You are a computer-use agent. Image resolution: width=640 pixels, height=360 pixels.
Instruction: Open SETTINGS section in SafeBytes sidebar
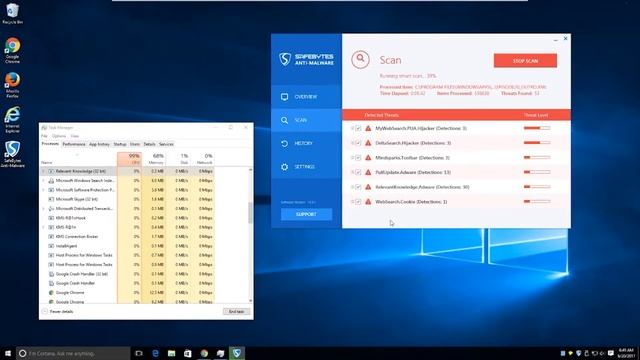point(306,167)
